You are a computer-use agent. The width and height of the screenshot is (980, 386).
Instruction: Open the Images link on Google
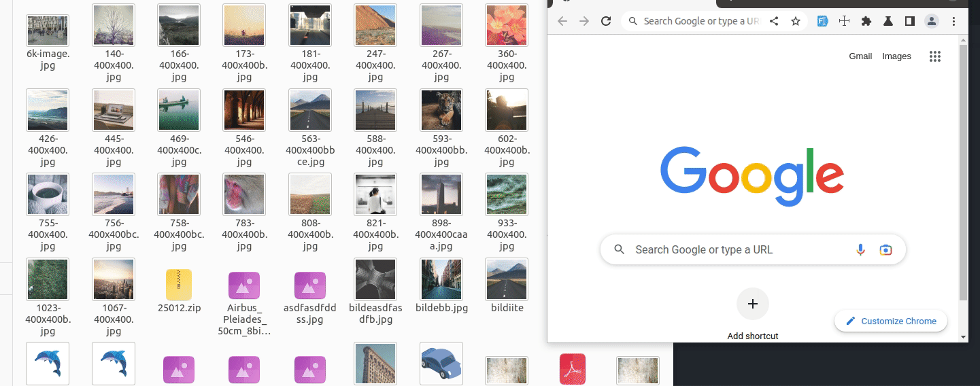(896, 56)
